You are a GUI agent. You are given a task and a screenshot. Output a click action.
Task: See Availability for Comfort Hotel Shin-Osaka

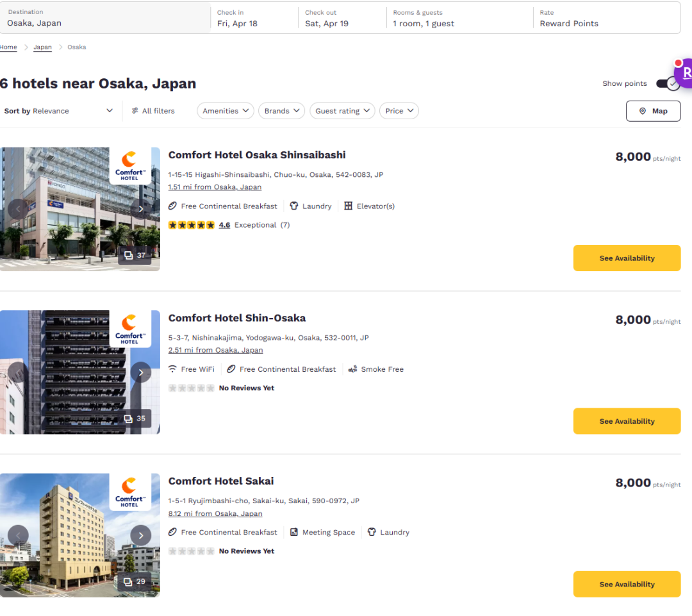click(x=627, y=421)
